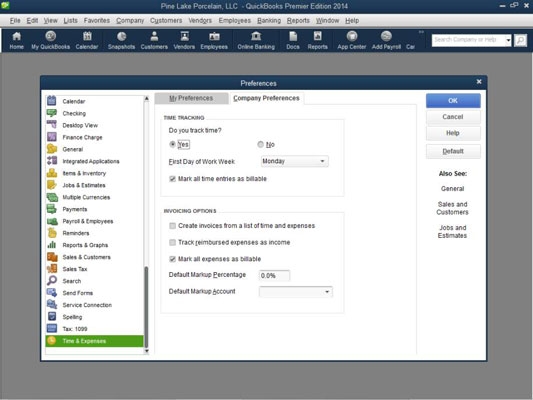
Task: Open the Calendar toolbar icon
Action: click(x=87, y=40)
